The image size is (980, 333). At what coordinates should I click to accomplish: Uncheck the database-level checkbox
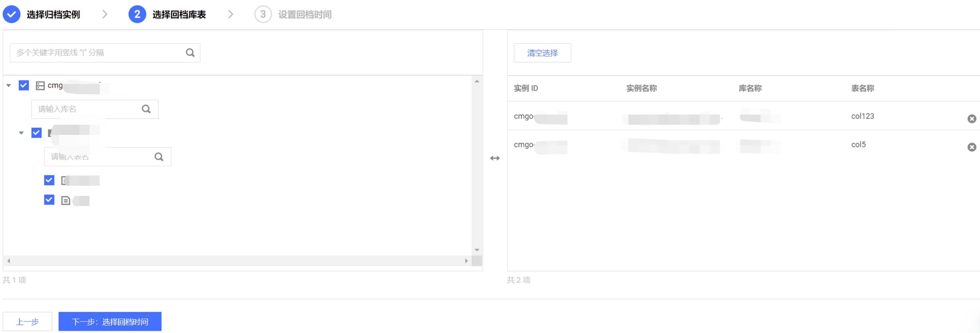[x=36, y=133]
